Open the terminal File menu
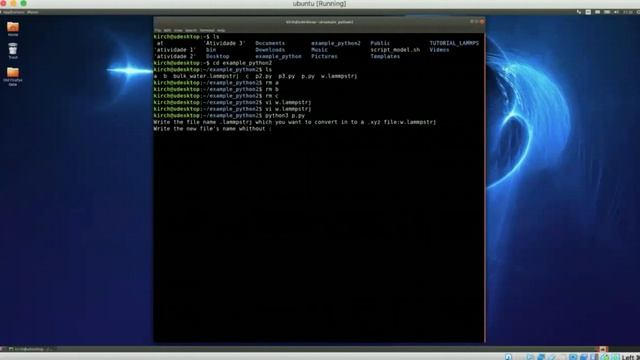The image size is (640, 360). (x=158, y=30)
